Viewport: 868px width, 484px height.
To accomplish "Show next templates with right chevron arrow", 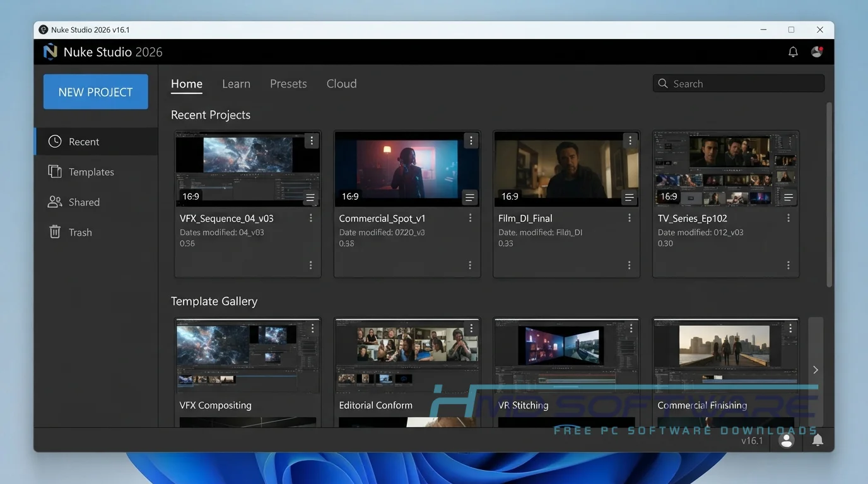I will 816,370.
